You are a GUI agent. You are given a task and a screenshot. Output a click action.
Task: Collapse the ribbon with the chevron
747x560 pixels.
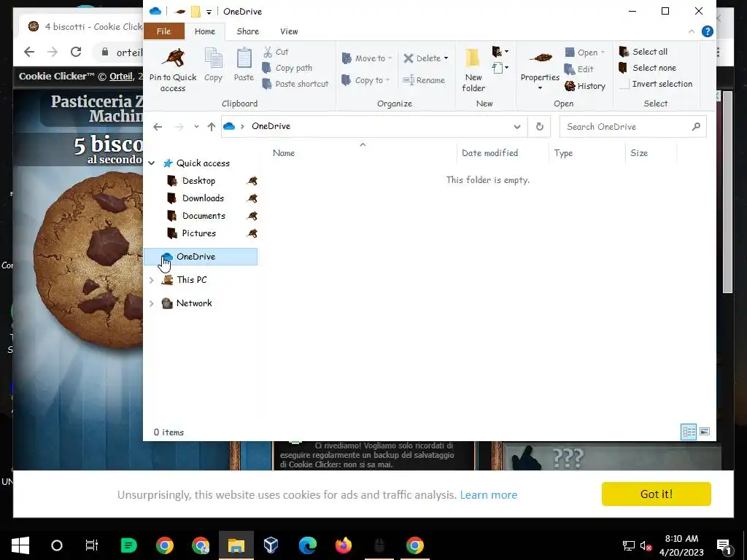[692, 31]
